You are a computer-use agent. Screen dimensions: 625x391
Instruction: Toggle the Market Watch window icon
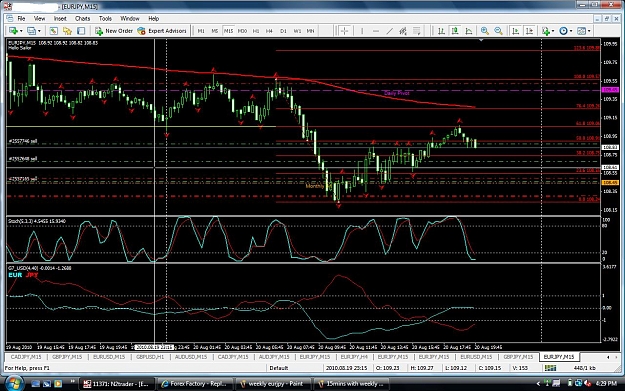(x=53, y=31)
